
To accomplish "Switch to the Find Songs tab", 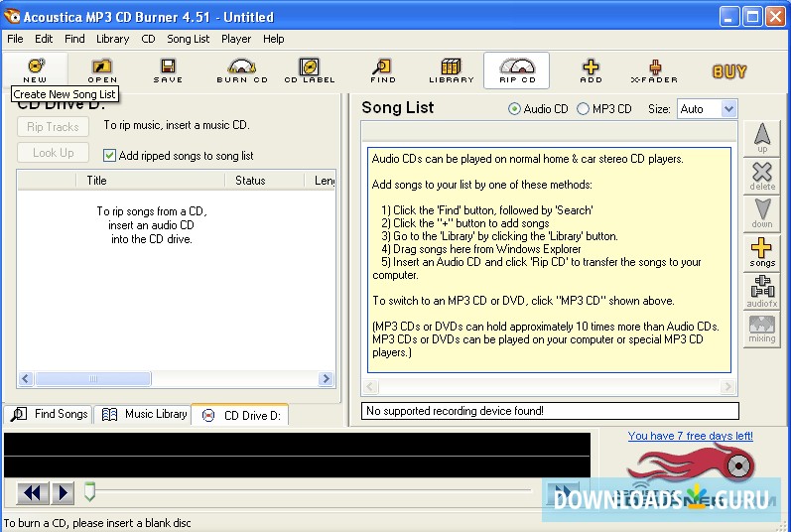I will coord(49,414).
